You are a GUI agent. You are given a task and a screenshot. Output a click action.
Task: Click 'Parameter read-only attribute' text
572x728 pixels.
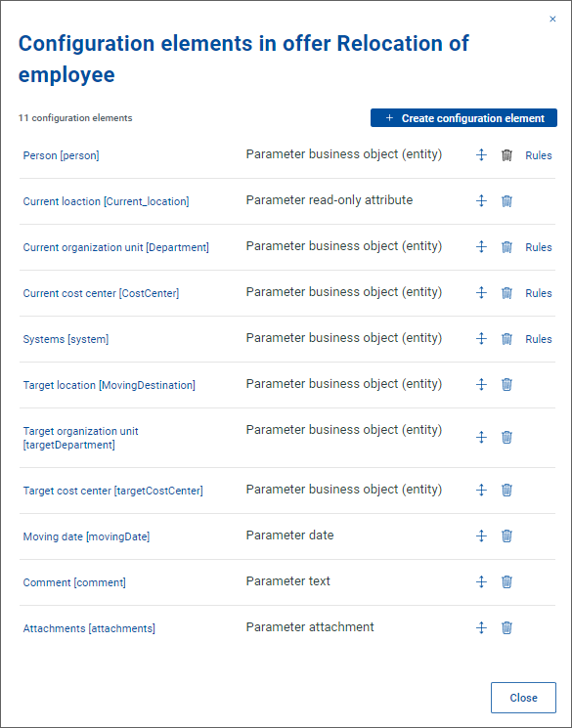tap(329, 200)
